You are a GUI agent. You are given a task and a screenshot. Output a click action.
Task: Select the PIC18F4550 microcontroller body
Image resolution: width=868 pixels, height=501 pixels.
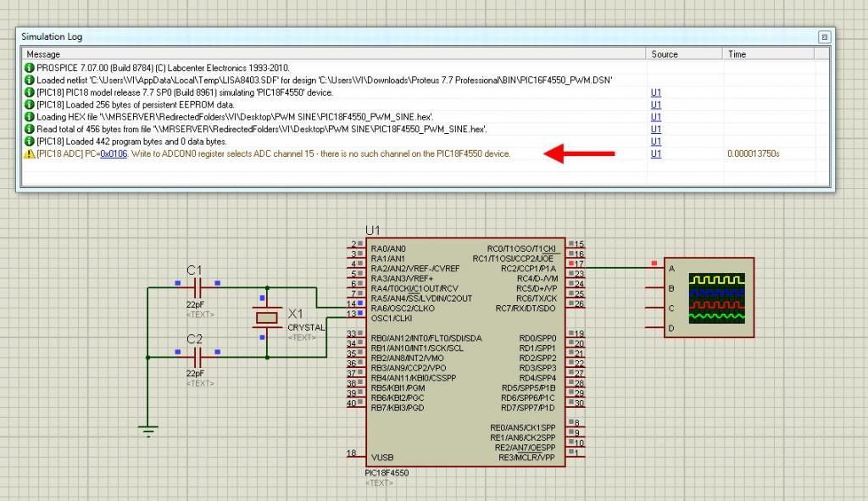465,353
